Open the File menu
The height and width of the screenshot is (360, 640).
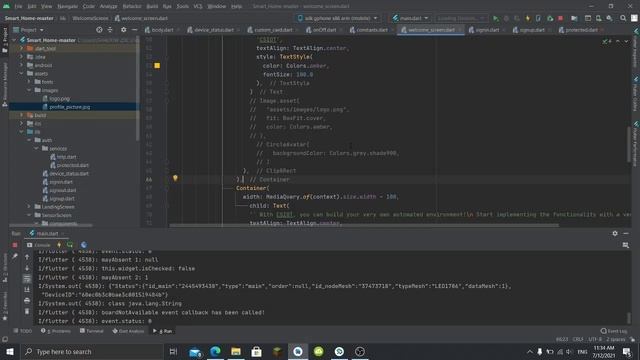(x=19, y=6)
